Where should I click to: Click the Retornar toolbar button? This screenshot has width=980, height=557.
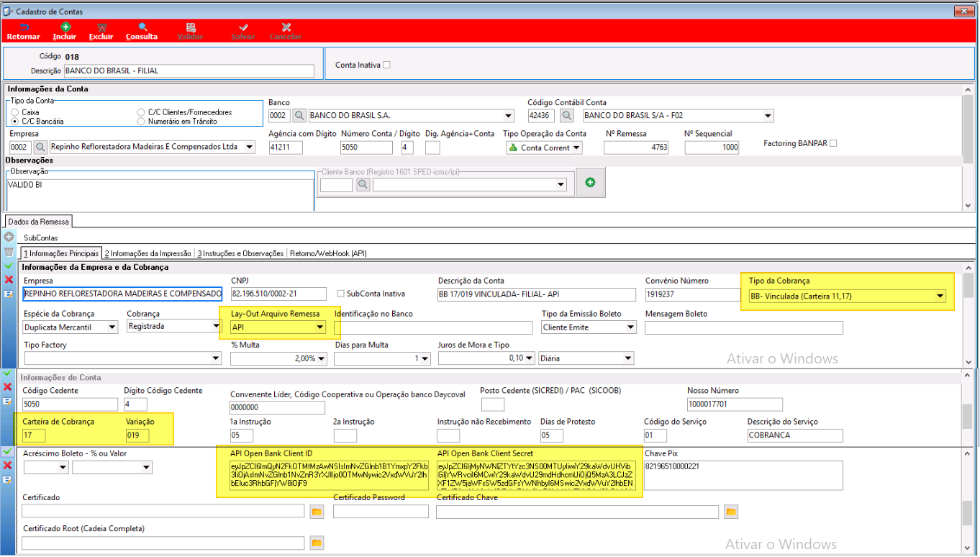coord(23,31)
